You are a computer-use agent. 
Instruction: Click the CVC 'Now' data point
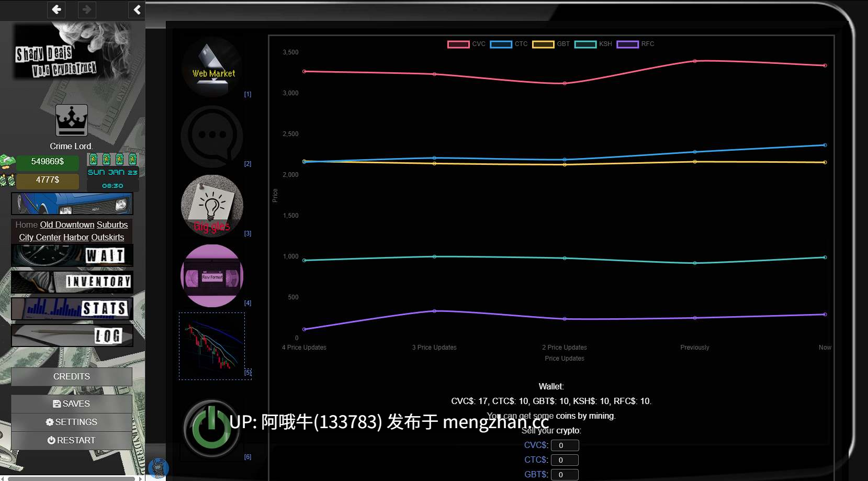(825, 65)
